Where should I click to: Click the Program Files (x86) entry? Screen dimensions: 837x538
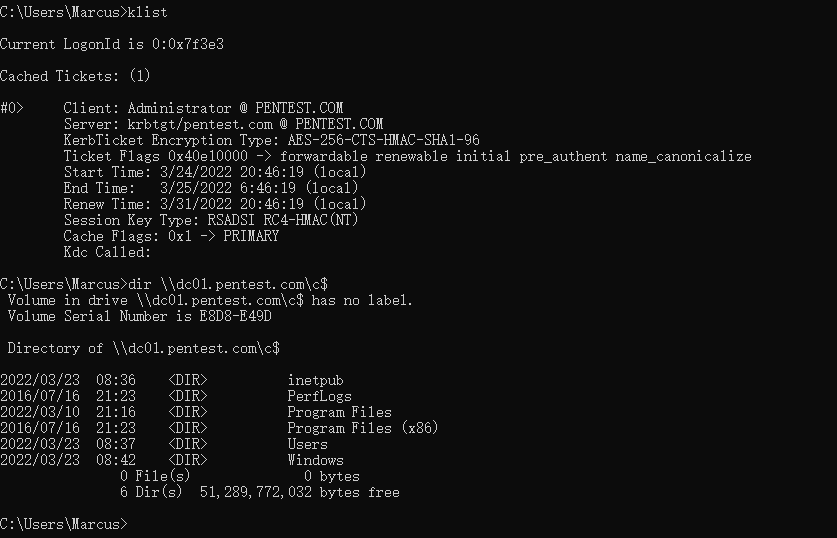219,429
